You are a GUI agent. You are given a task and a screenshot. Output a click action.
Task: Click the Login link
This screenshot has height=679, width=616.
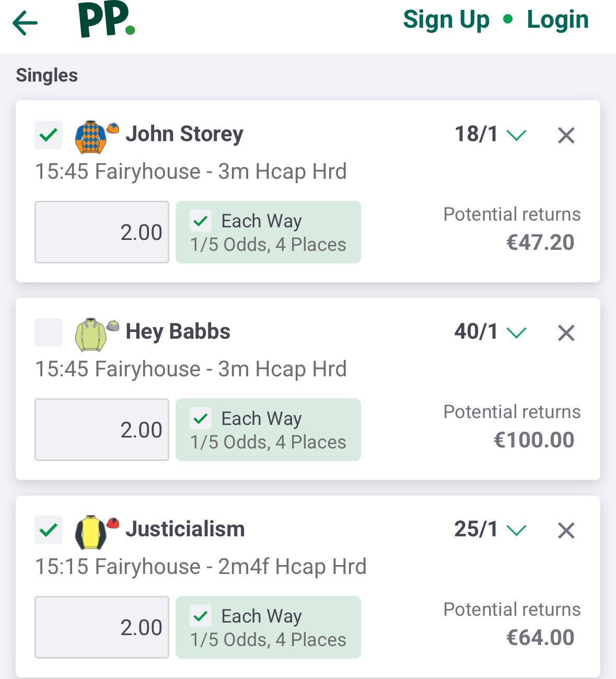[557, 20]
